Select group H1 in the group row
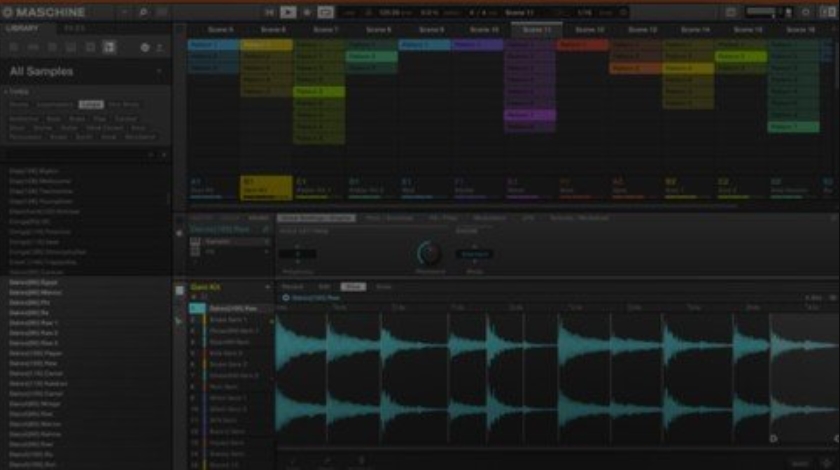The height and width of the screenshot is (470, 840). tap(582, 188)
